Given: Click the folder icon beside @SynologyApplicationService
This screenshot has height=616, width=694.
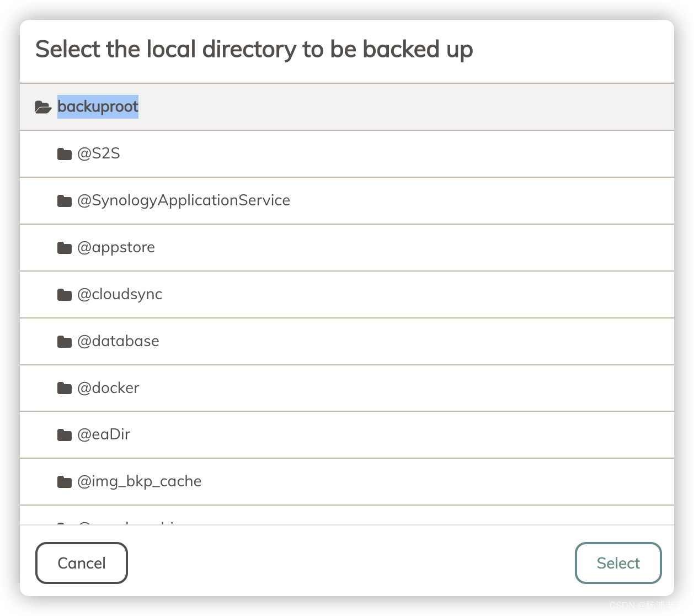Looking at the screenshot, I should point(65,201).
